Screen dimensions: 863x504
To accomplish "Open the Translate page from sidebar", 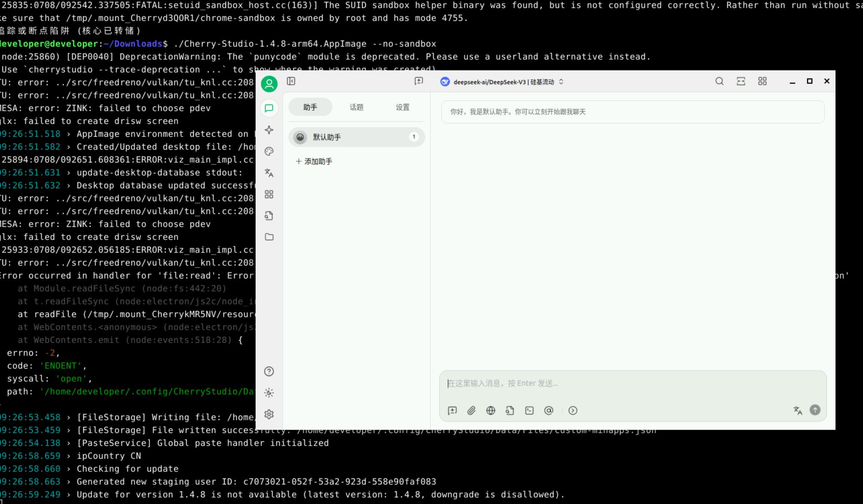I will coord(269,173).
